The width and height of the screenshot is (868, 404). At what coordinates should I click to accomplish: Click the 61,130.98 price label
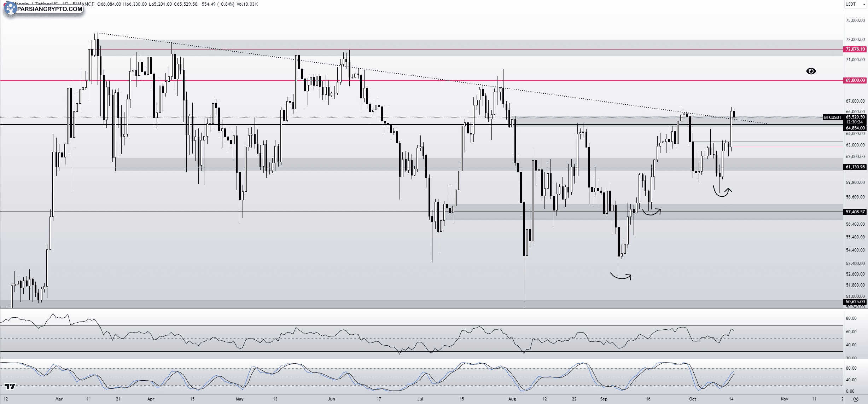pyautogui.click(x=855, y=167)
